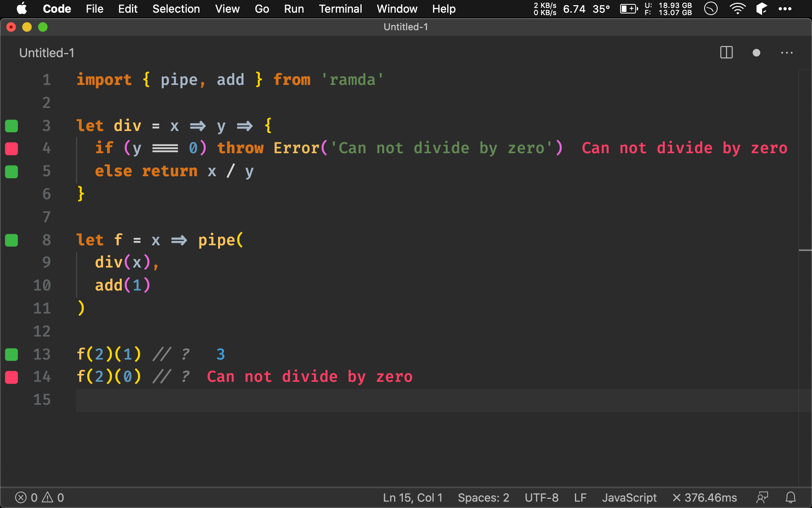Click the editor scrollbar position marker
The height and width of the screenshot is (508, 812).
coord(805,250)
